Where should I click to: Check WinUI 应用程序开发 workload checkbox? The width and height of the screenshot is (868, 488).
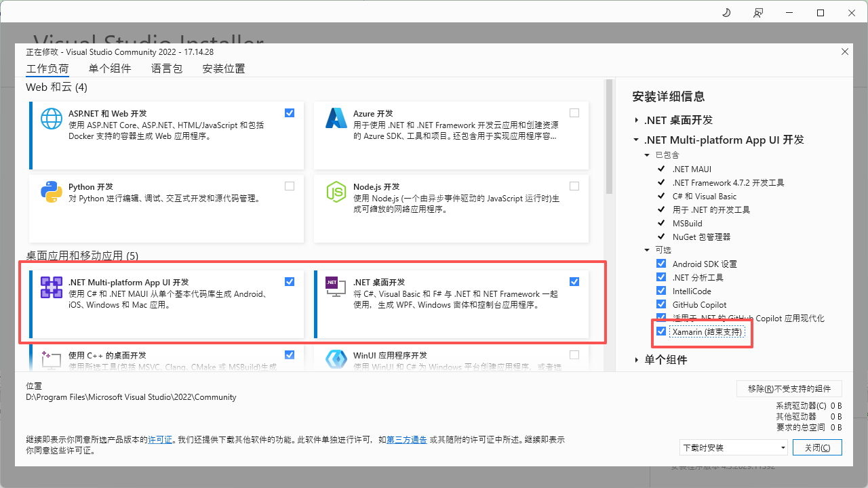tap(574, 354)
